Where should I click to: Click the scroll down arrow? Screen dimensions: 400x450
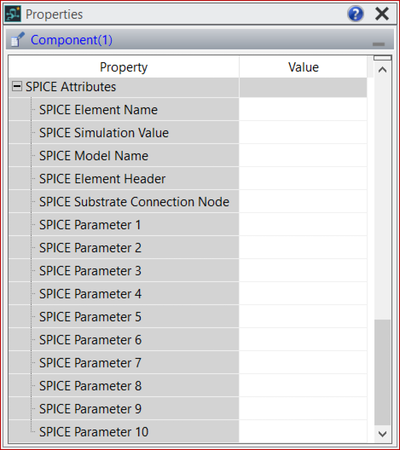tap(382, 434)
